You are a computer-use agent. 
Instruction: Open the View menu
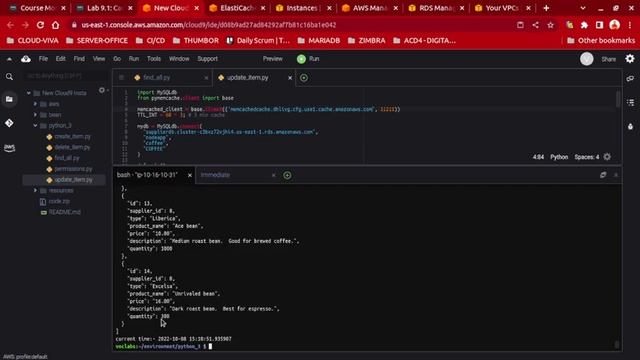(x=99, y=59)
